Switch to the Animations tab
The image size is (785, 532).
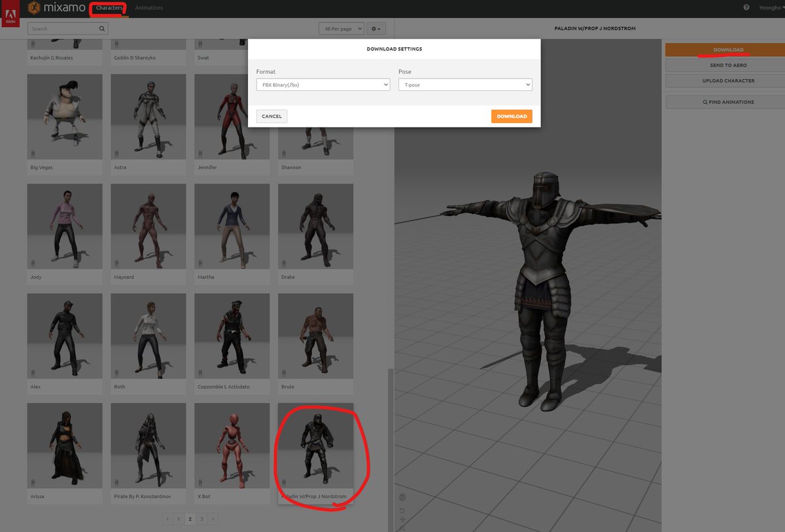[x=149, y=8]
